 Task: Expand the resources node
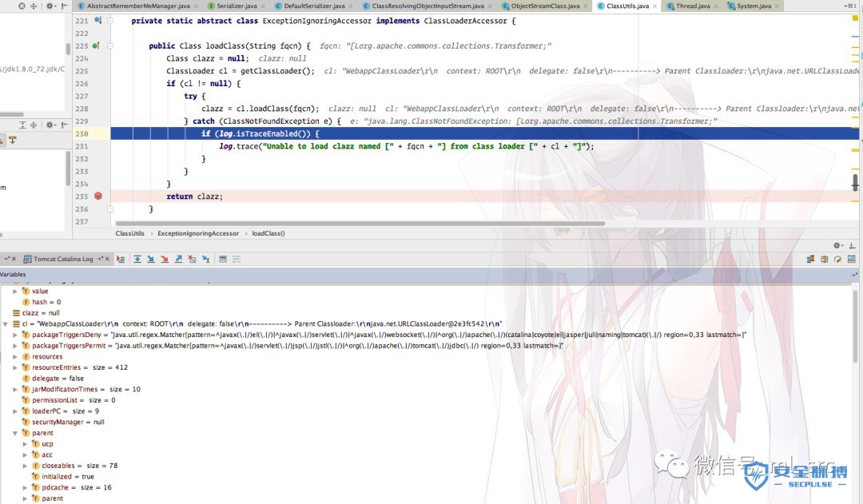15,356
